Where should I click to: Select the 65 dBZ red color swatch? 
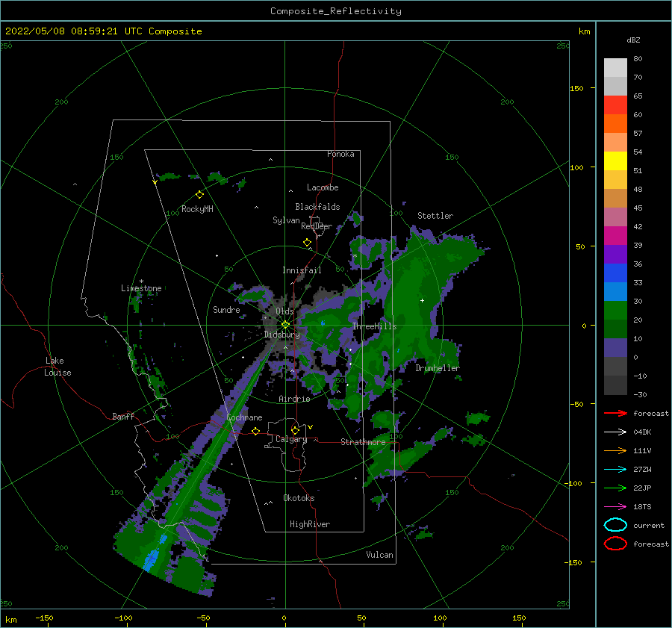click(615, 105)
